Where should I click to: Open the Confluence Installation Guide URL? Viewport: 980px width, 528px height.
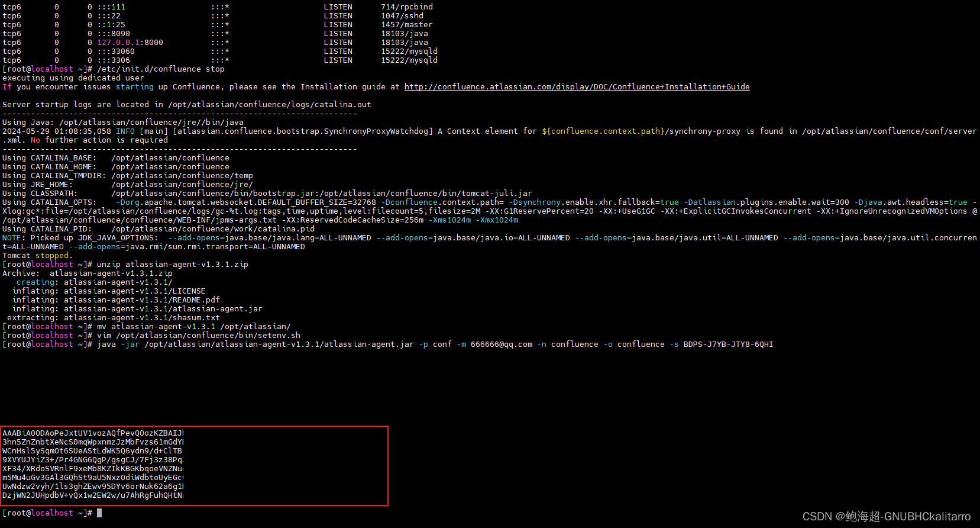coord(577,87)
